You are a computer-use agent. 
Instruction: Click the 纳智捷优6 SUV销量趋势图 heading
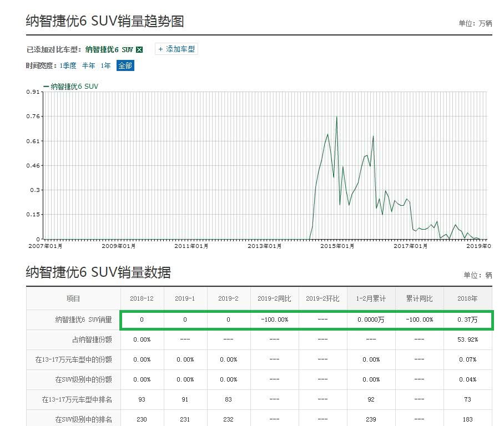pyautogui.click(x=105, y=21)
